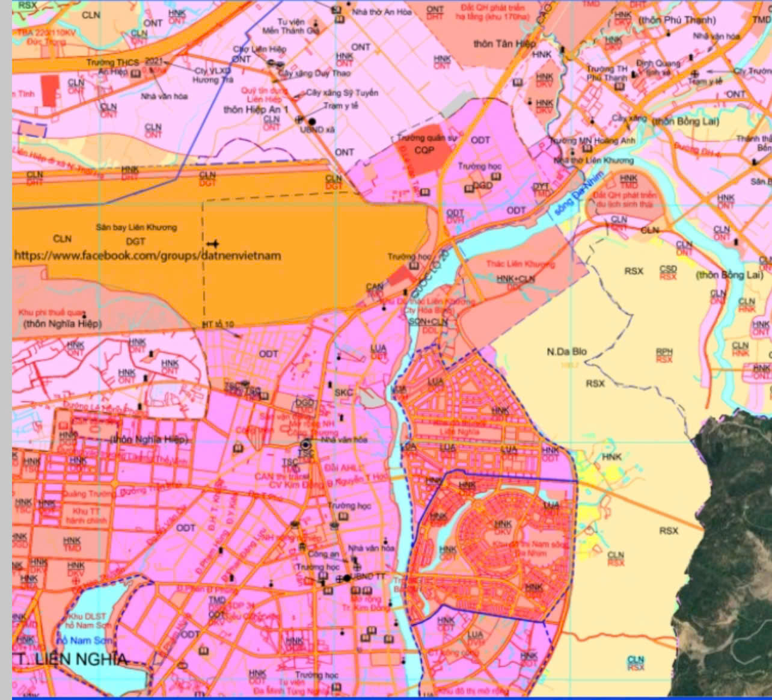The image size is (772, 700).
Task: Click the UBND TT town center marker
Action: 347,578
